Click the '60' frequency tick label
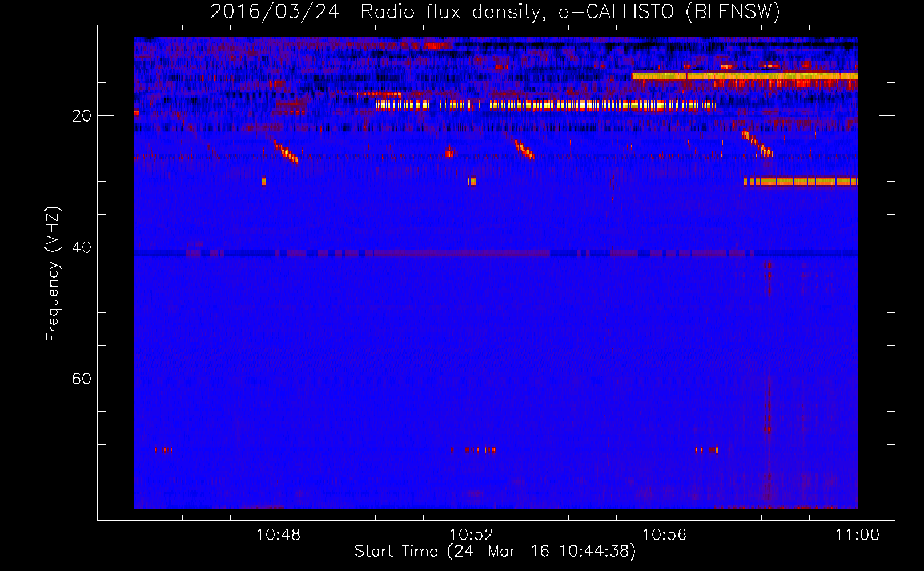The height and width of the screenshot is (571, 924). tap(82, 379)
